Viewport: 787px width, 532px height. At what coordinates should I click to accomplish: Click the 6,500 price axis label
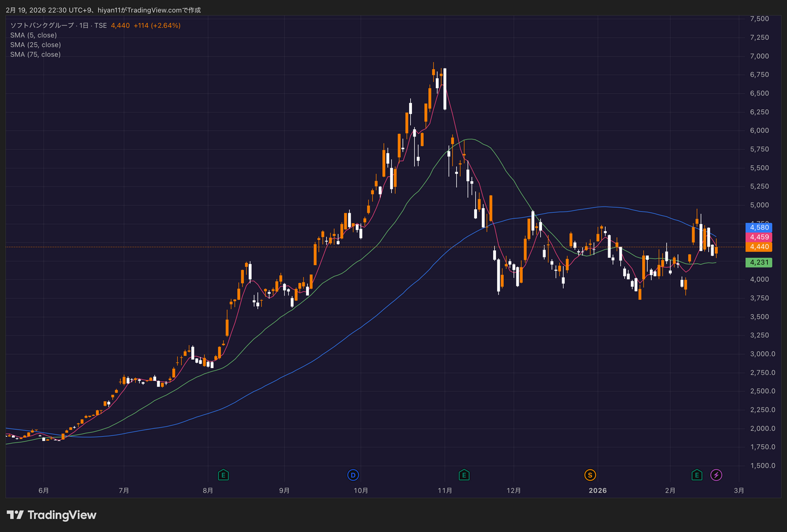pyautogui.click(x=759, y=94)
